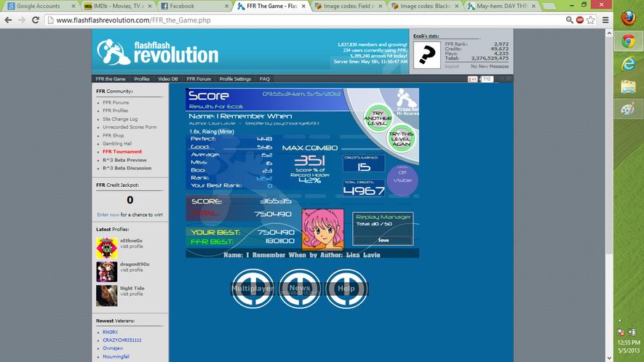Viewport: 644px width, 362px height.
Task: Click the Try Another Level button
Action: pos(378,118)
